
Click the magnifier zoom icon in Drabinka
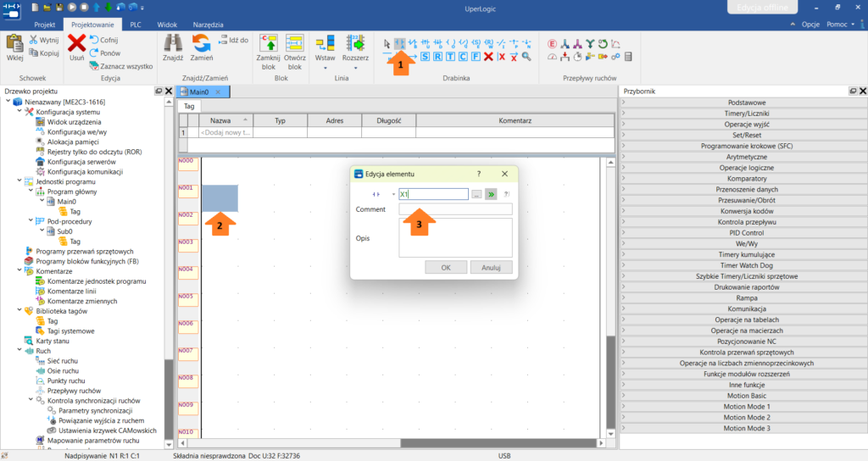click(x=526, y=57)
